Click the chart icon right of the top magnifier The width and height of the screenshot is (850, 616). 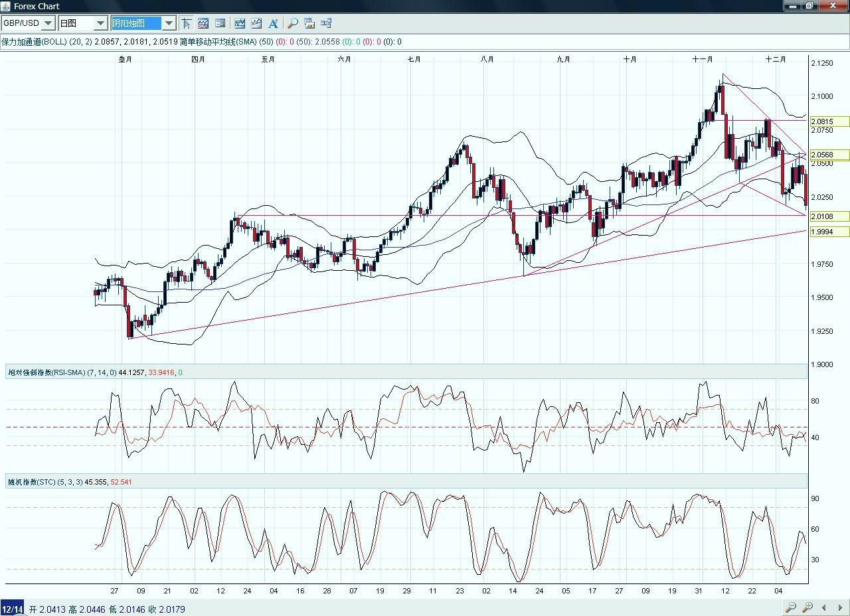[309, 23]
